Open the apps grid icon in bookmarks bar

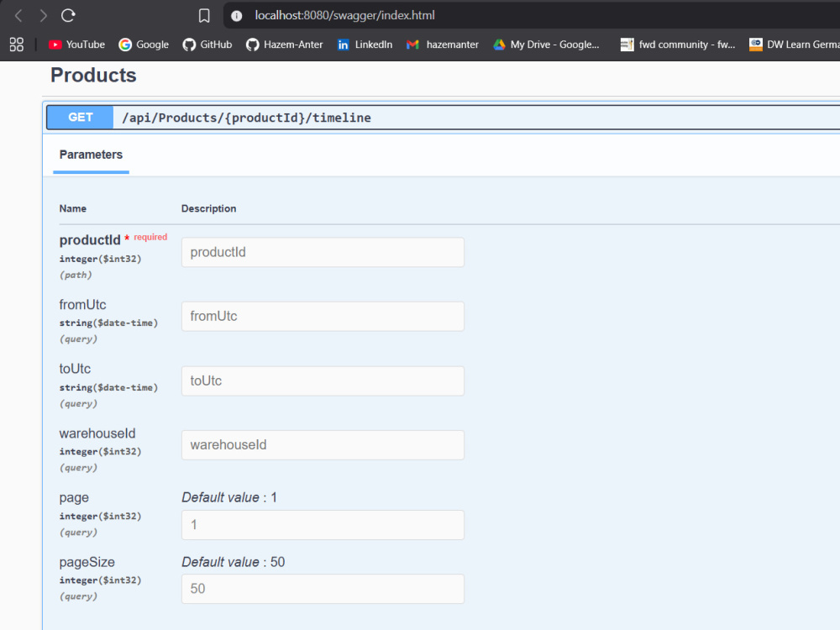click(17, 45)
